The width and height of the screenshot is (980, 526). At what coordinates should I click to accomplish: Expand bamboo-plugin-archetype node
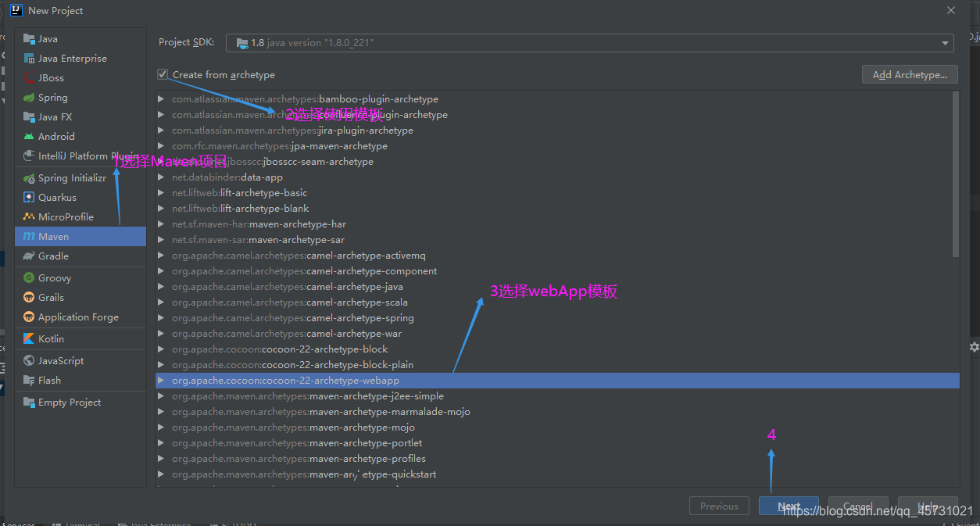(161, 99)
